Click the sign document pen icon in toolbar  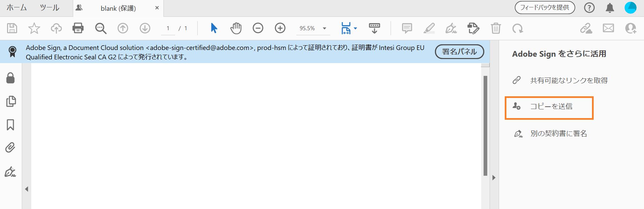tap(451, 28)
